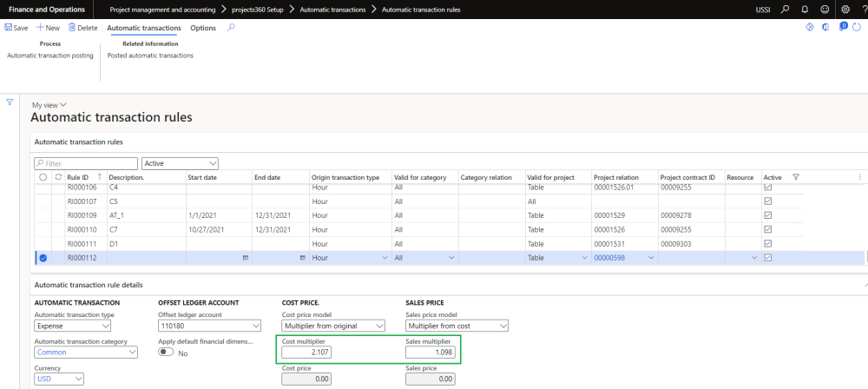868x389 pixels.
Task: Uncheck Active for rule AT_1 row
Action: [x=769, y=214]
